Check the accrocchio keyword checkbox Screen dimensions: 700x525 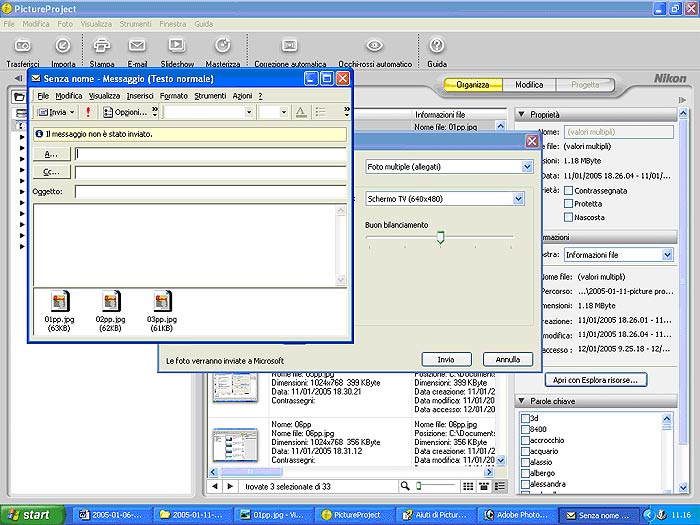coord(525,440)
